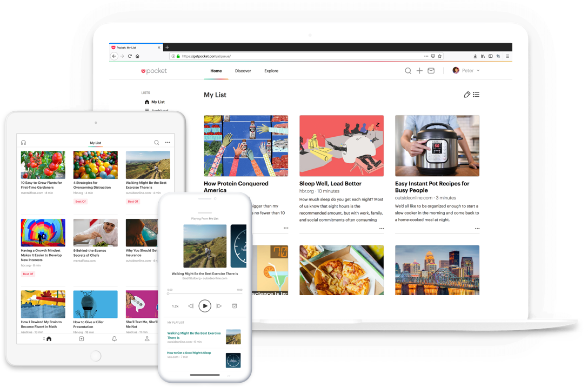Screen dimensions: 588x387
Task: Tap the bell notifications icon on tablet
Action: pyautogui.click(x=114, y=339)
